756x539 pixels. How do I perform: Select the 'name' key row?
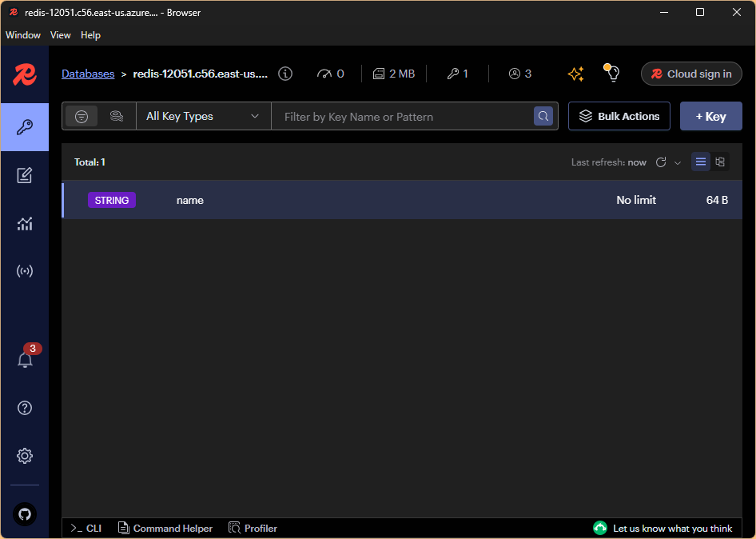click(x=402, y=200)
